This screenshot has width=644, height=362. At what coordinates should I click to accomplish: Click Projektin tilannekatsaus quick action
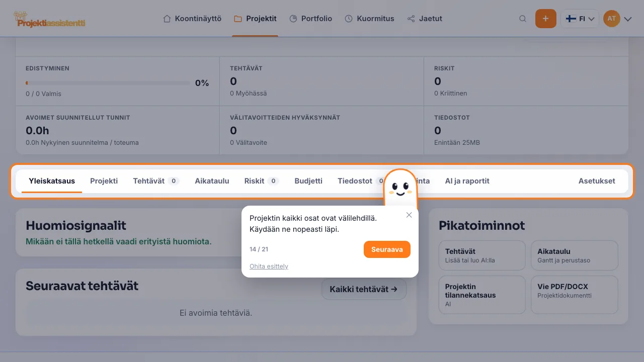pyautogui.click(x=482, y=295)
